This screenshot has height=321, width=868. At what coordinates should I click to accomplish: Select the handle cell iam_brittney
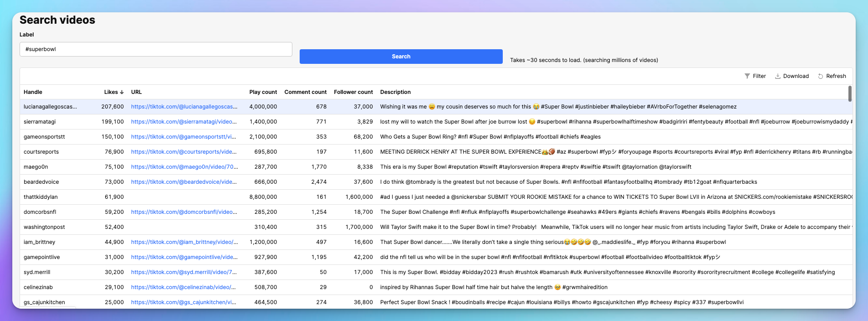pos(39,242)
